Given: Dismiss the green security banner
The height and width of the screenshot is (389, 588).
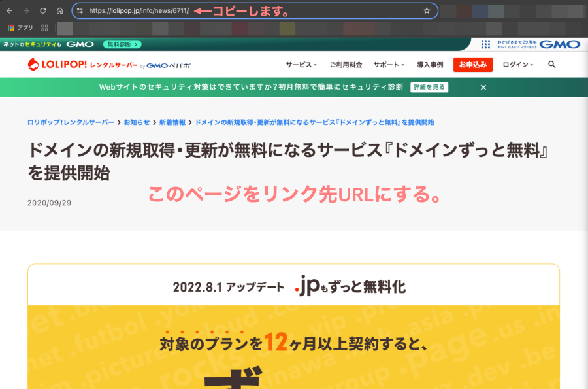Looking at the screenshot, I should [x=483, y=88].
